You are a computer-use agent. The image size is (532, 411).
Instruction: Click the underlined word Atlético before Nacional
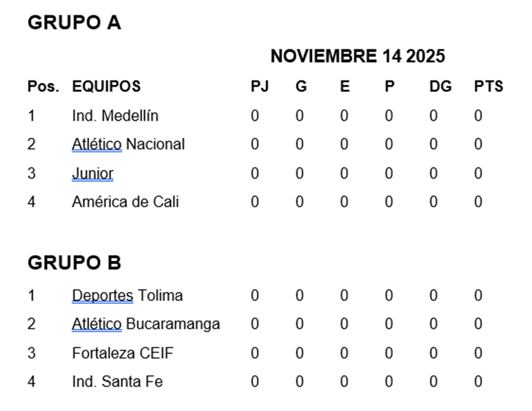97,144
